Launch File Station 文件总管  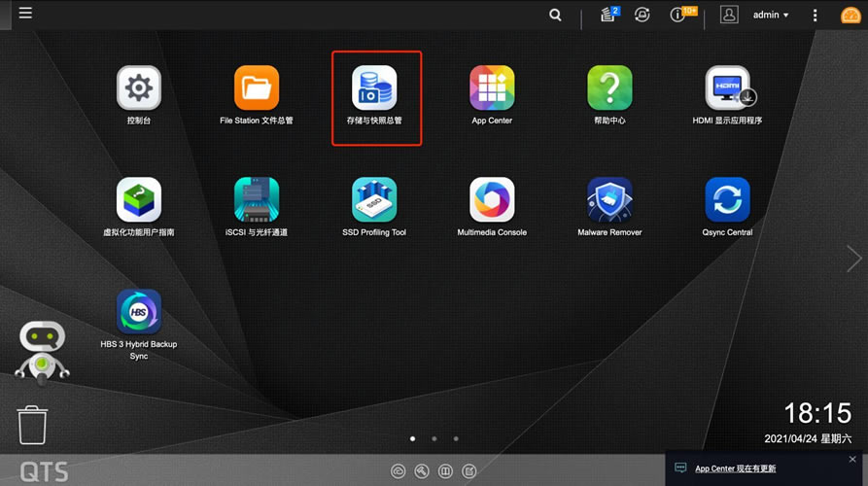(x=257, y=88)
